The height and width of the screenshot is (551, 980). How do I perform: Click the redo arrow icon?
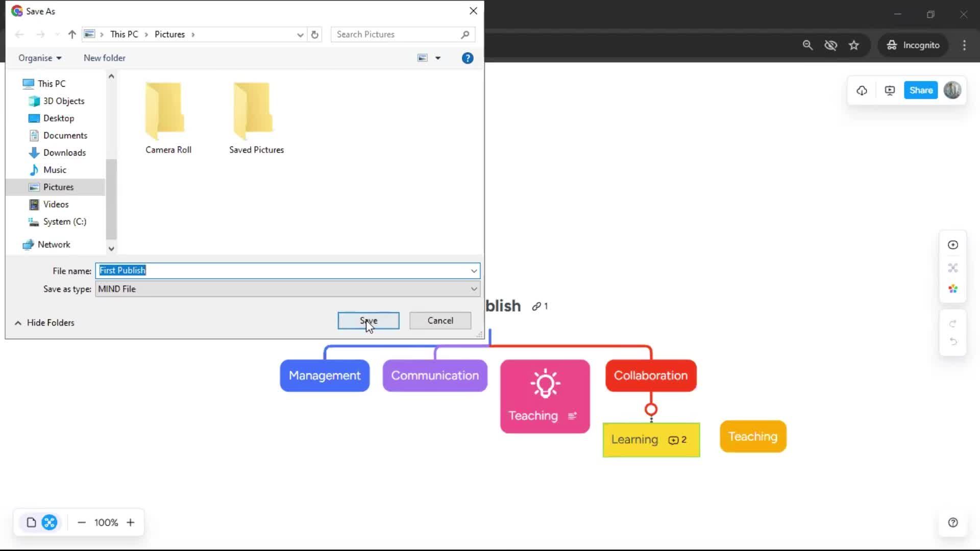952,323
